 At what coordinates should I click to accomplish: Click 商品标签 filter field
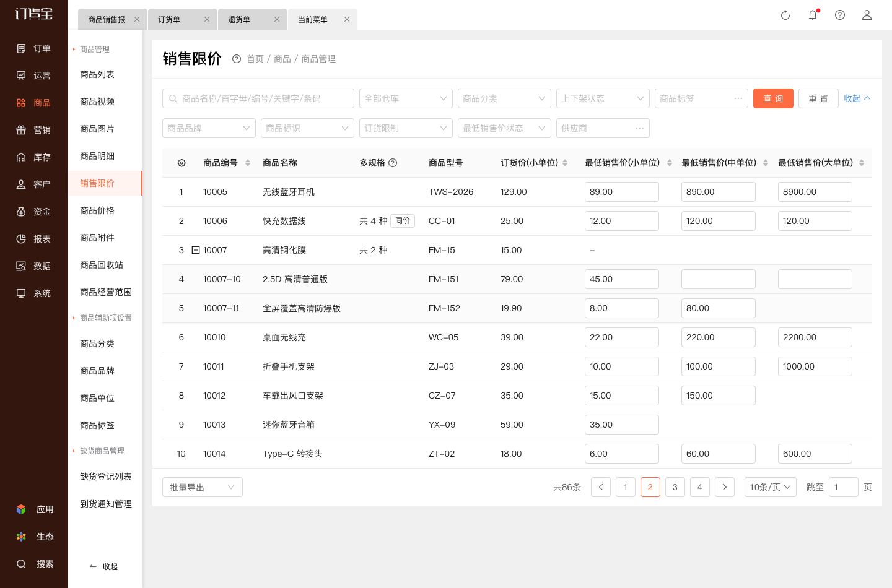click(x=701, y=98)
